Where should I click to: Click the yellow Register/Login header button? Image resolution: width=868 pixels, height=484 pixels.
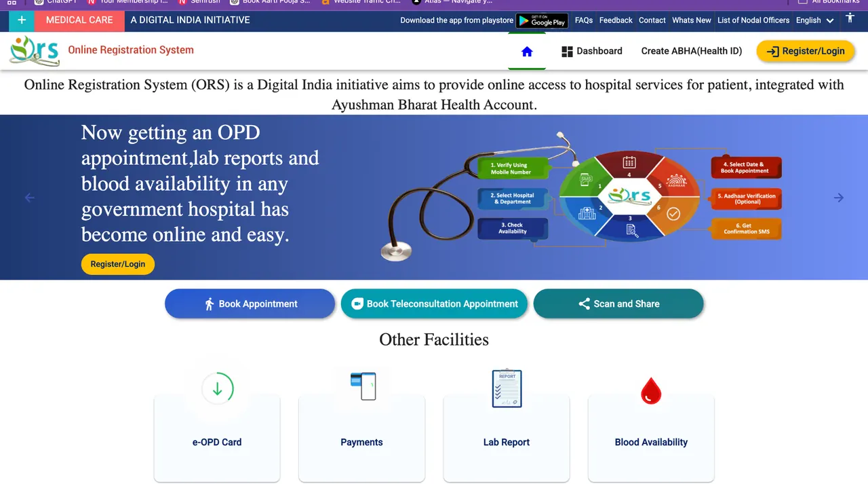pyautogui.click(x=806, y=51)
